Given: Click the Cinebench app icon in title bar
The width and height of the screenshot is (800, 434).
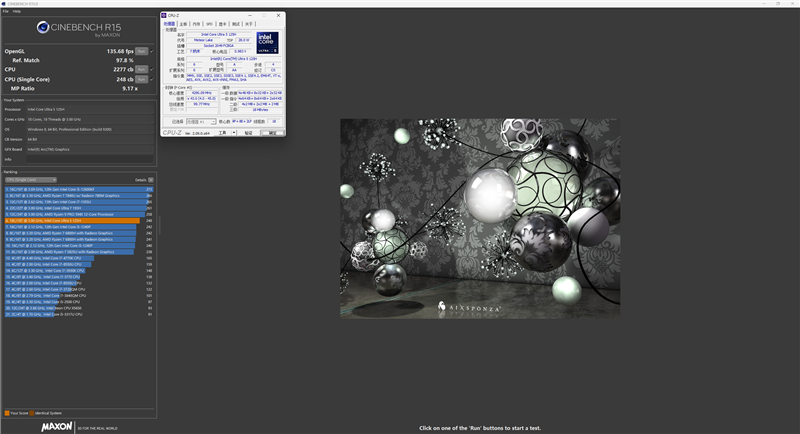Looking at the screenshot, I should coord(4,4).
